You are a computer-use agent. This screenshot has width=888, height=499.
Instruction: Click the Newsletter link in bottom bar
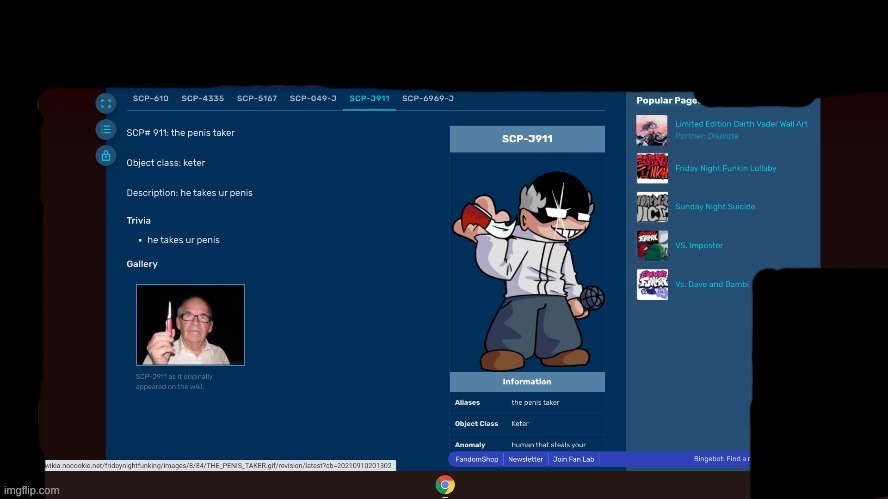point(525,459)
